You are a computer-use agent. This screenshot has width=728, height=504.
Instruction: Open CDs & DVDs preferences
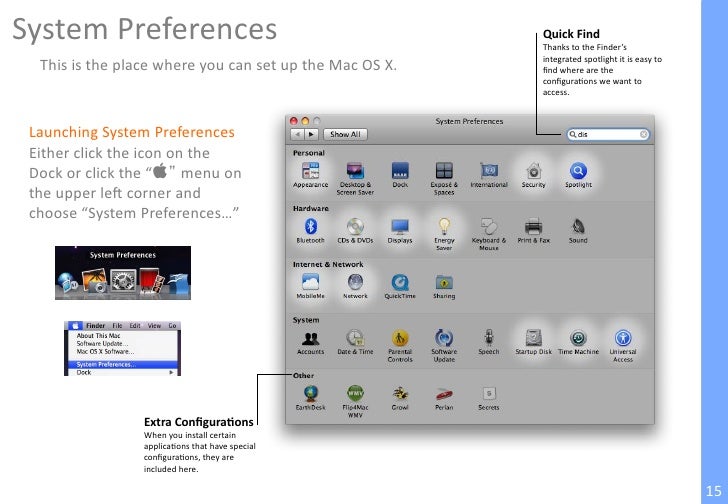click(x=355, y=231)
